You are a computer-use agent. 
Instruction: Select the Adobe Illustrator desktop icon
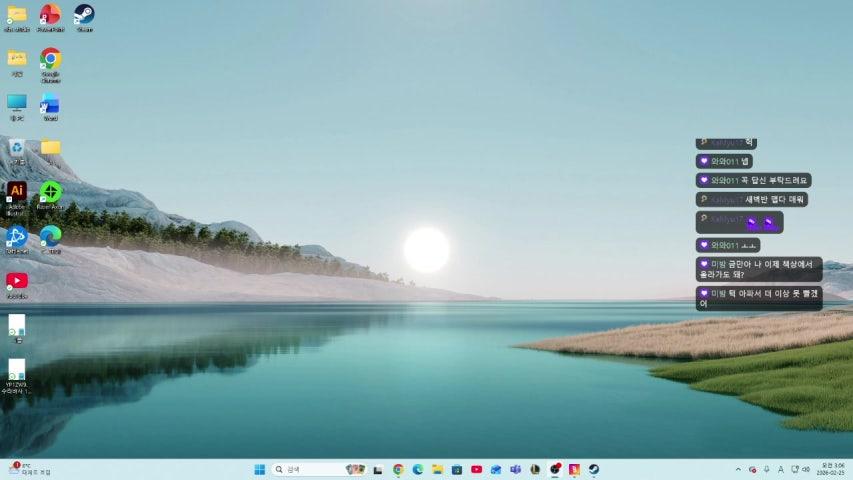click(x=16, y=191)
